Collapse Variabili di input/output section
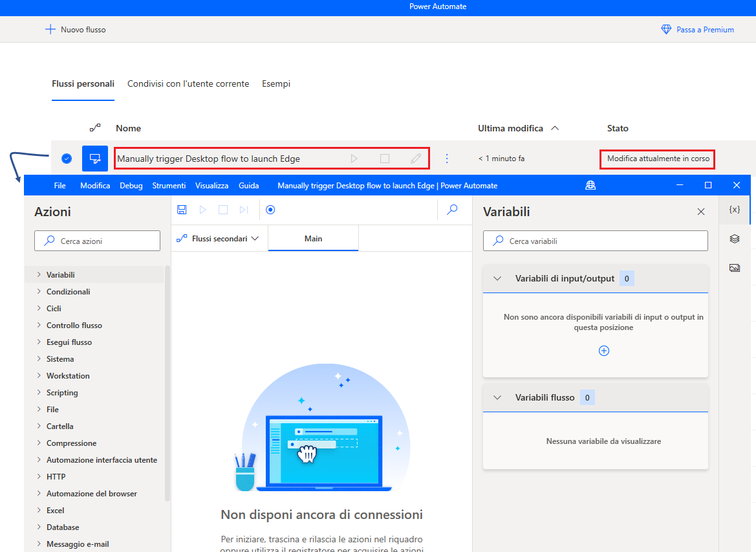 coord(497,278)
